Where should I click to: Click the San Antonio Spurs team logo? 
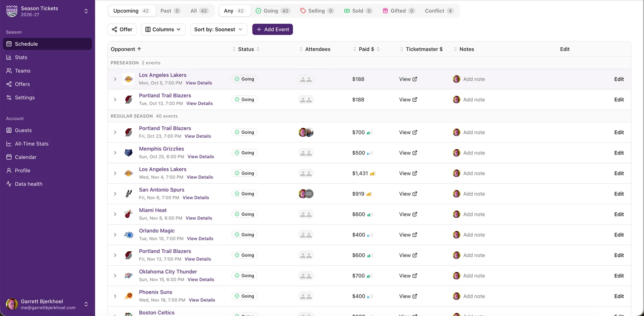[x=128, y=194]
